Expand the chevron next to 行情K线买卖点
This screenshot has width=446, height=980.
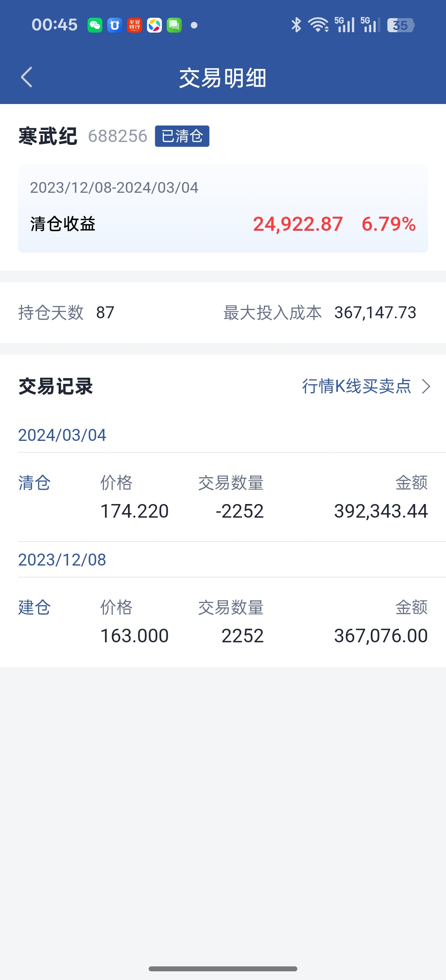tap(426, 386)
